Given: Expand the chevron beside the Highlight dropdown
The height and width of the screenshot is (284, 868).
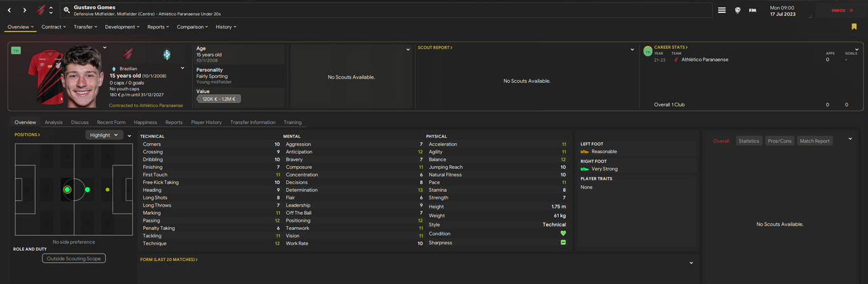Looking at the screenshot, I should [x=130, y=136].
